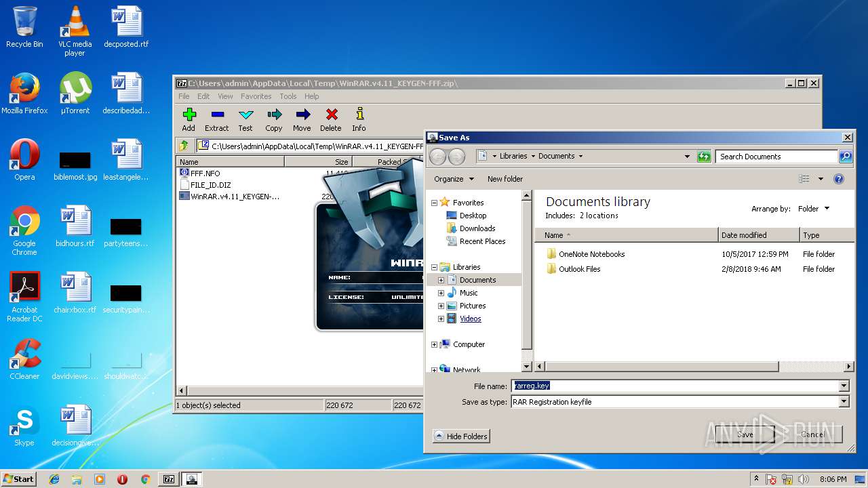Click the 2 locations link
The height and width of the screenshot is (488, 868).
[x=599, y=216]
